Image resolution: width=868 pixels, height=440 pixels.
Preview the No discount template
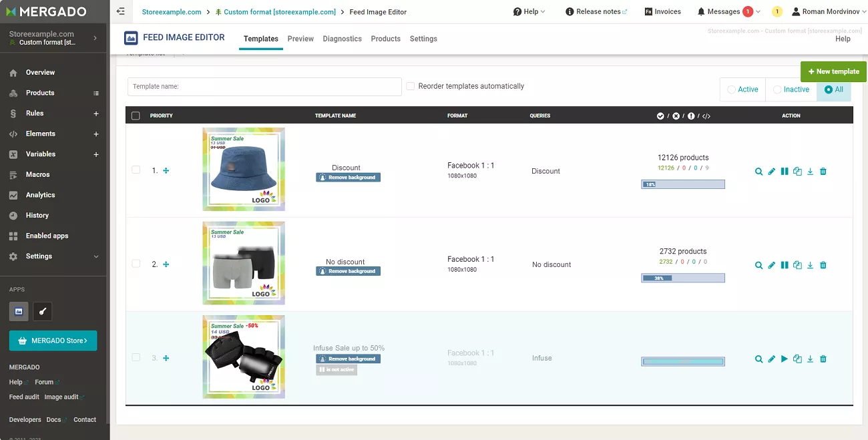point(758,265)
